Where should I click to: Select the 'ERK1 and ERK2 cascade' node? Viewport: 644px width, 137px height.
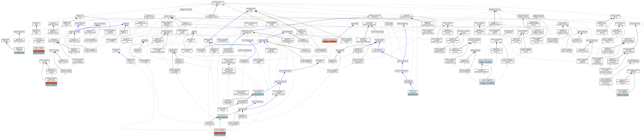[x=45, y=61]
